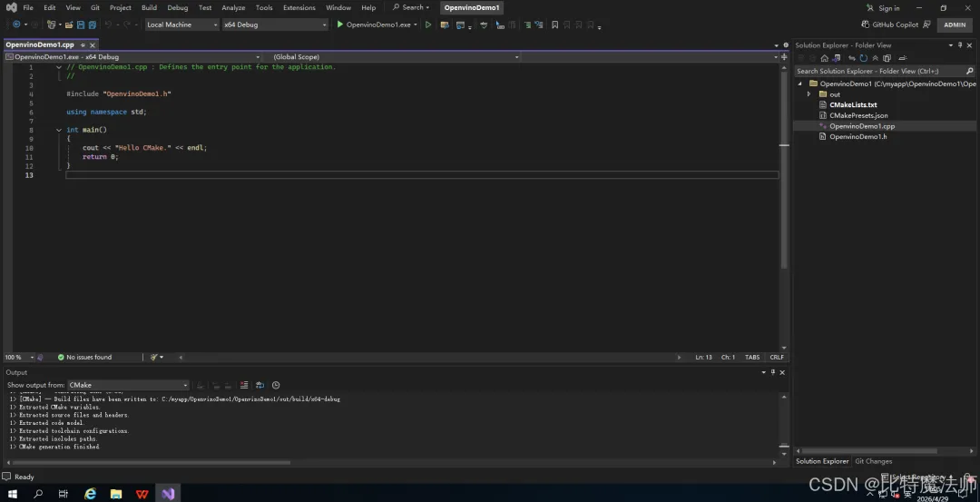Toggle auto-hide pin on Solution Explorer

[x=960, y=45]
